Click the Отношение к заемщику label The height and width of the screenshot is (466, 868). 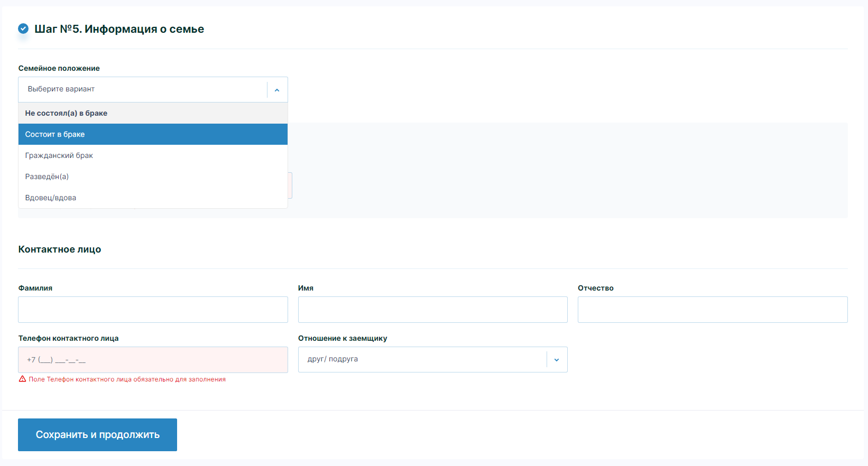(x=343, y=338)
